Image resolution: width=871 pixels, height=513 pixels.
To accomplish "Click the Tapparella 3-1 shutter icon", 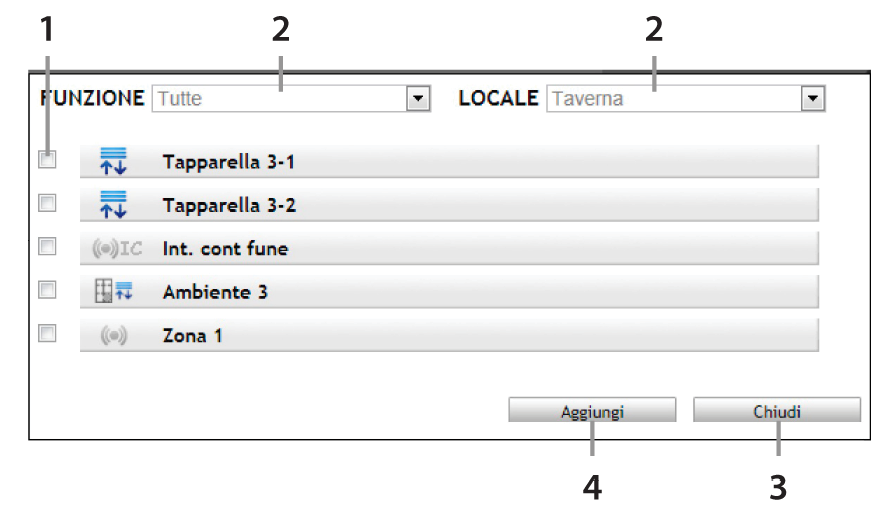I will point(114,160).
